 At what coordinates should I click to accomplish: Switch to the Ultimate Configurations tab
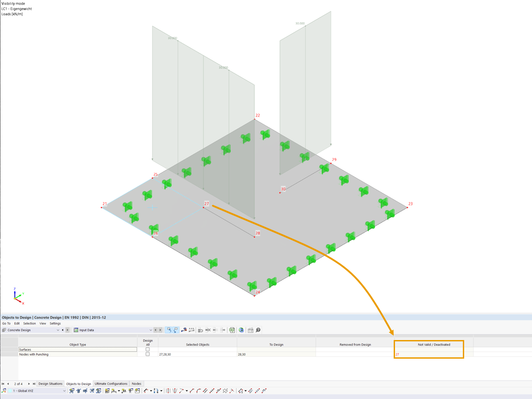[111, 383]
